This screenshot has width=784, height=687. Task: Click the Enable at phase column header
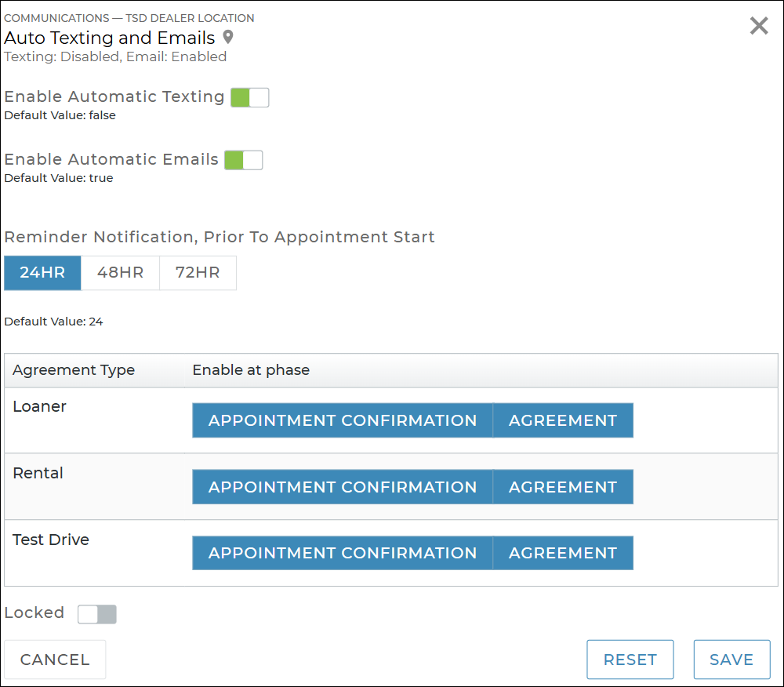click(251, 370)
